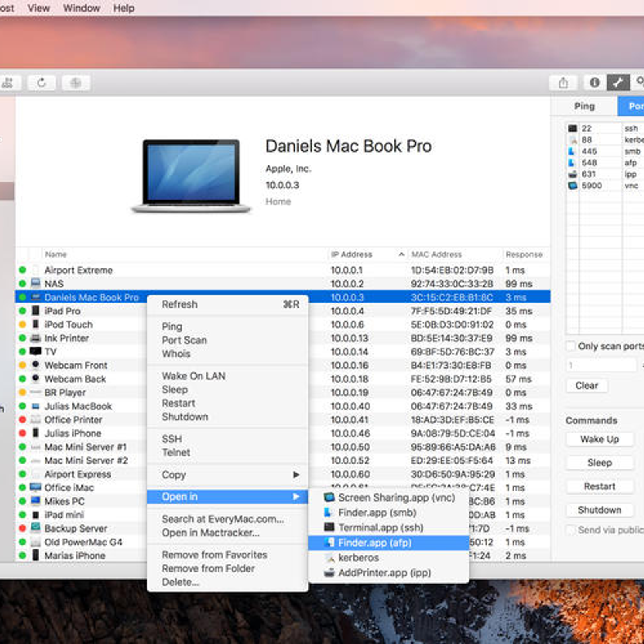Expand the Copy submenu arrow
Screen dimensions: 644x644
(296, 475)
